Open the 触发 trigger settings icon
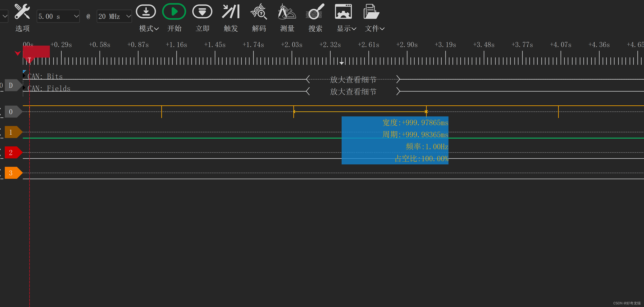 (231, 12)
